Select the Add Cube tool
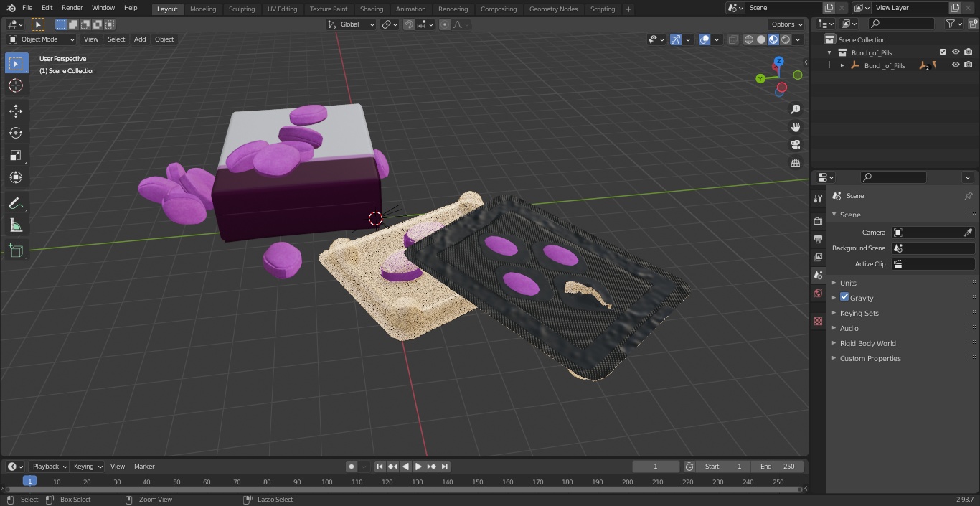This screenshot has height=506, width=980. tap(16, 251)
